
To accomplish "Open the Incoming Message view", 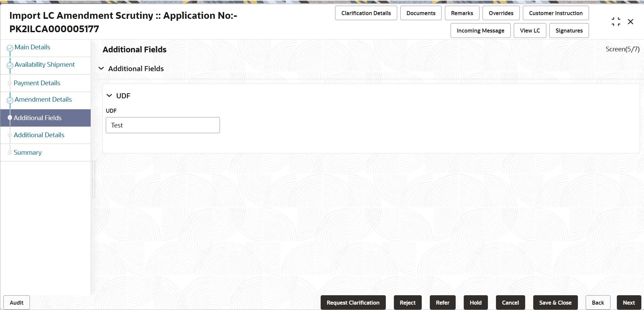I will [480, 31].
